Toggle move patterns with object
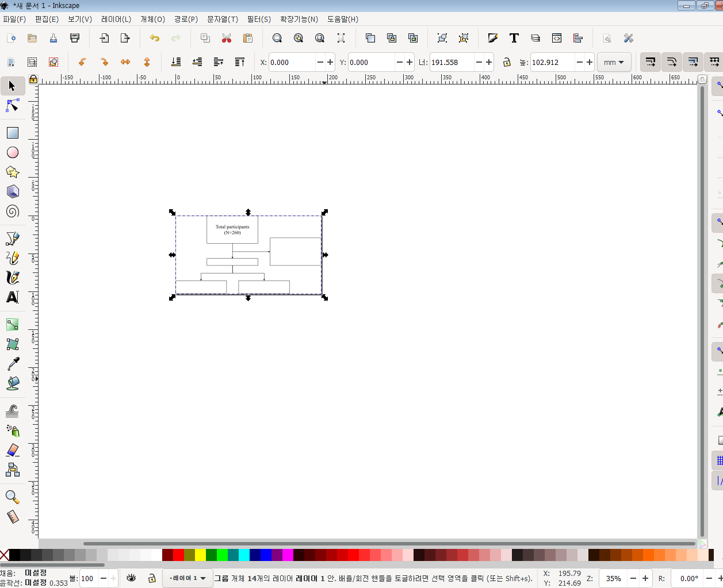 714,62
